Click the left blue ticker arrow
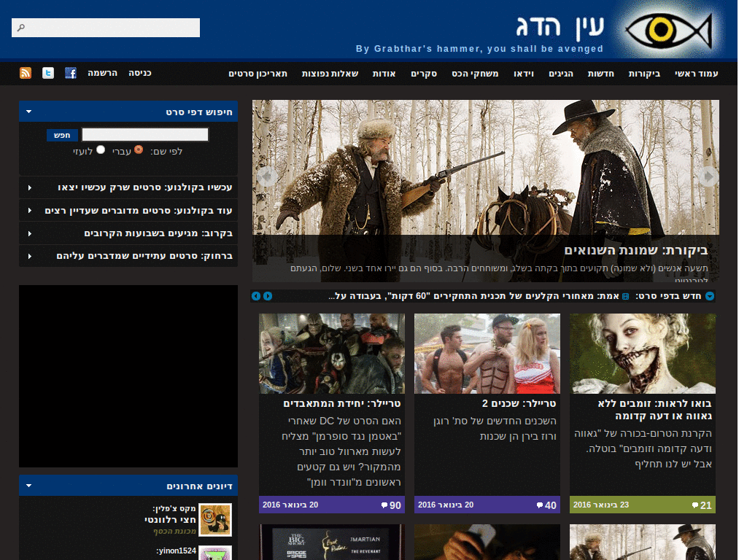 pyautogui.click(x=256, y=296)
